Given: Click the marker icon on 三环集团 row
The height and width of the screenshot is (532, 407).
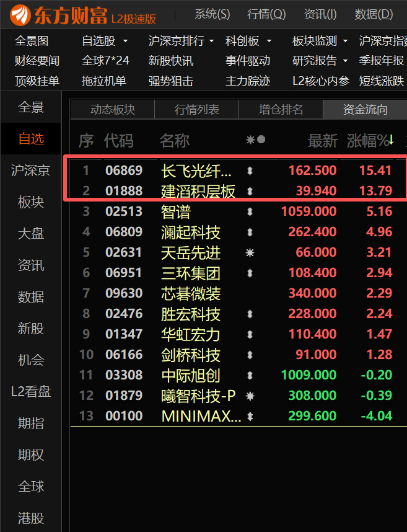Looking at the screenshot, I should pyautogui.click(x=250, y=273).
